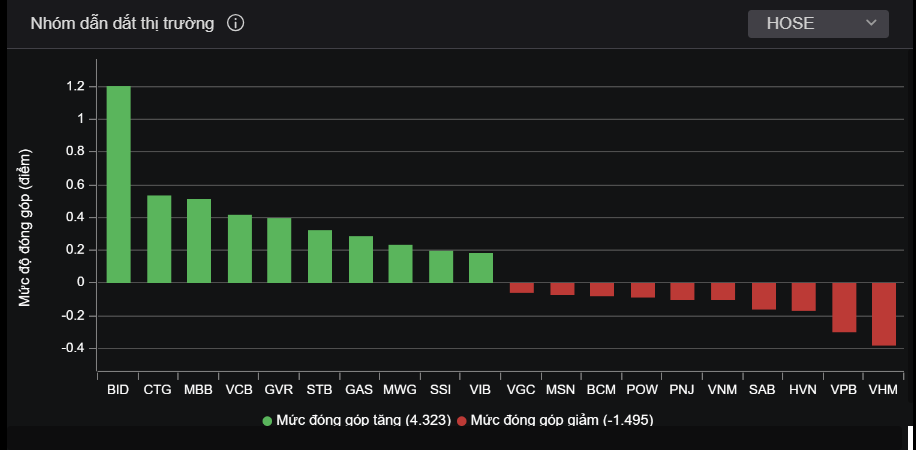Click the chevron arrow in HOSE selector
Screen dimensions: 916x450
click(x=870, y=23)
